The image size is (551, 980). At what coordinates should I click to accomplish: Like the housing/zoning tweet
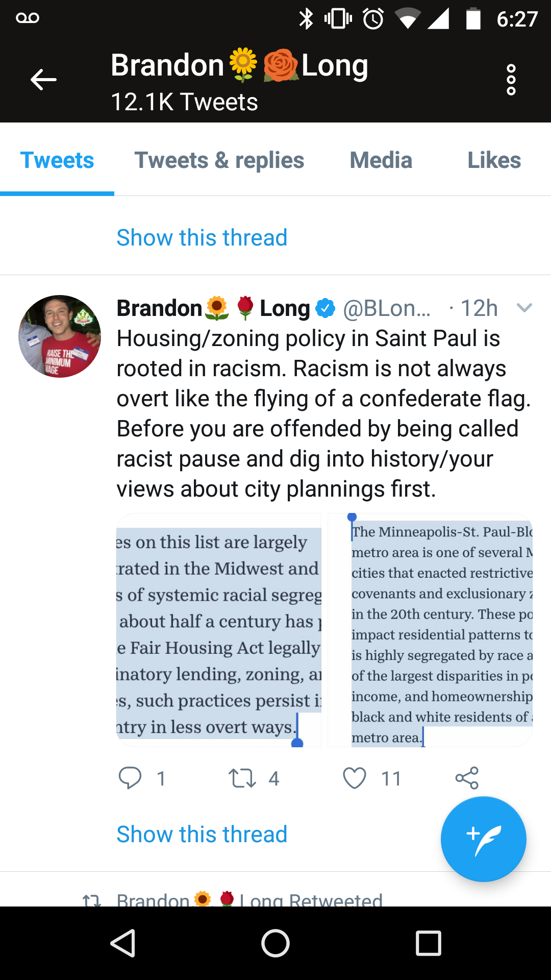(355, 778)
